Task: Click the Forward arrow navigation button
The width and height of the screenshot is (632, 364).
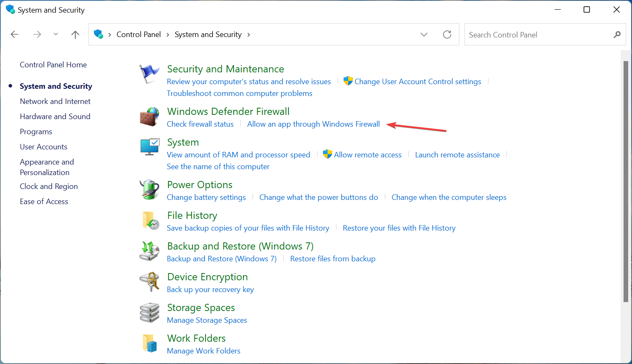Action: (37, 35)
